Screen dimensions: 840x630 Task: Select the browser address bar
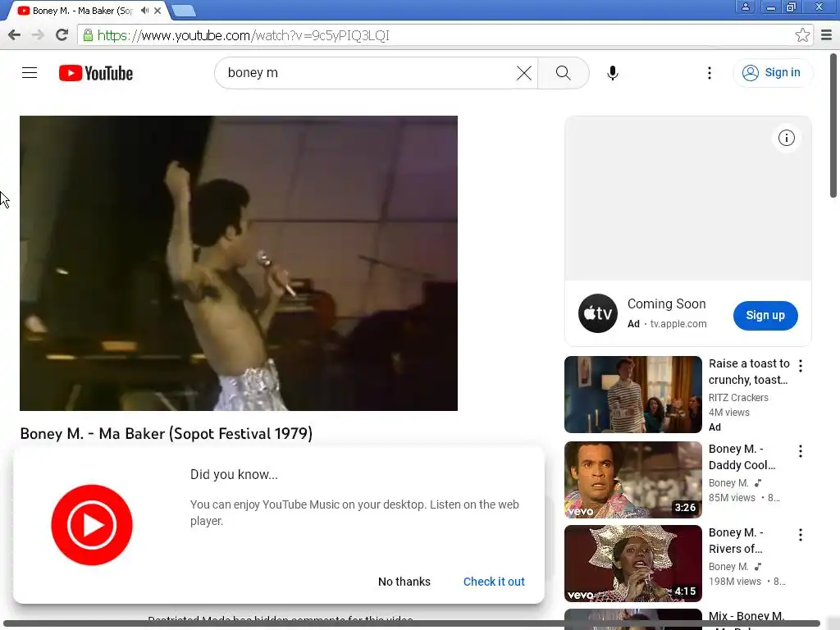click(445, 35)
